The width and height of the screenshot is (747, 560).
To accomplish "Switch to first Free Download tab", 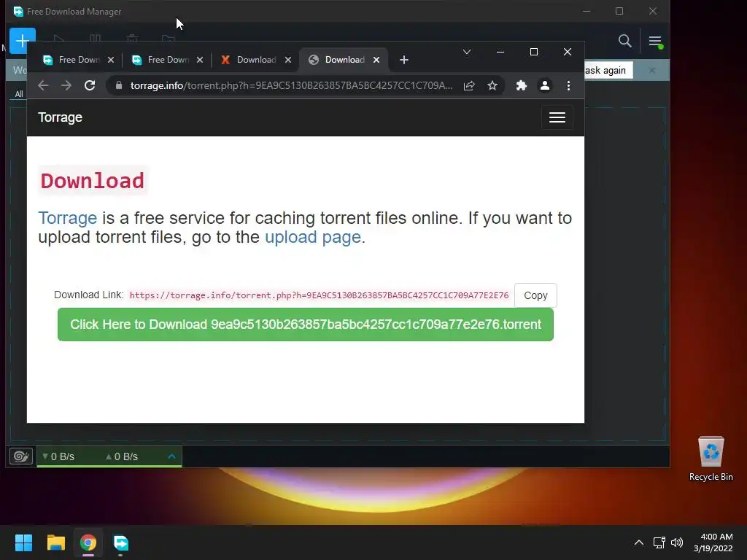I will 72,60.
